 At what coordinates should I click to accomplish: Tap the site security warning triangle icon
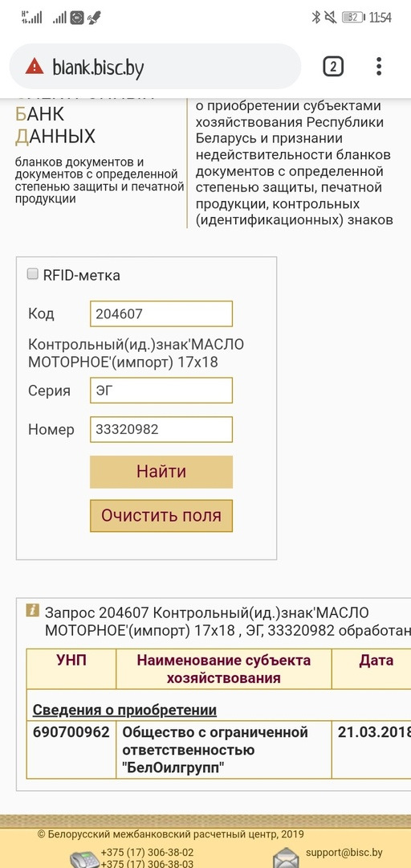click(35, 67)
